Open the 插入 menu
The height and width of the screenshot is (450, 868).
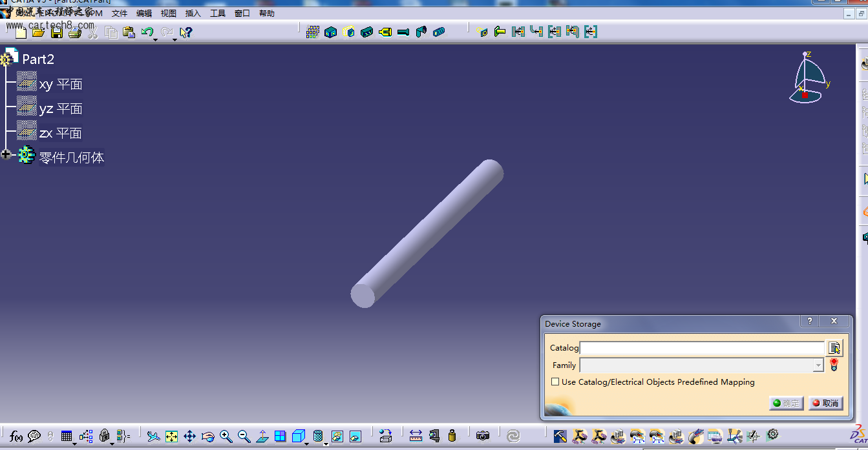193,13
